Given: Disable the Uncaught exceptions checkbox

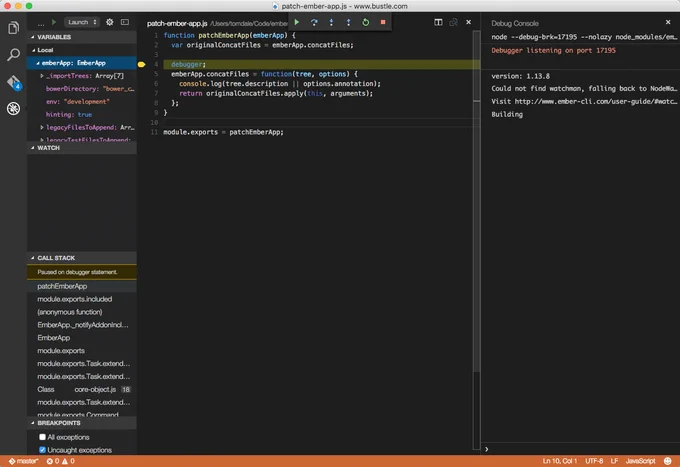Looking at the screenshot, I should pyautogui.click(x=42, y=450).
